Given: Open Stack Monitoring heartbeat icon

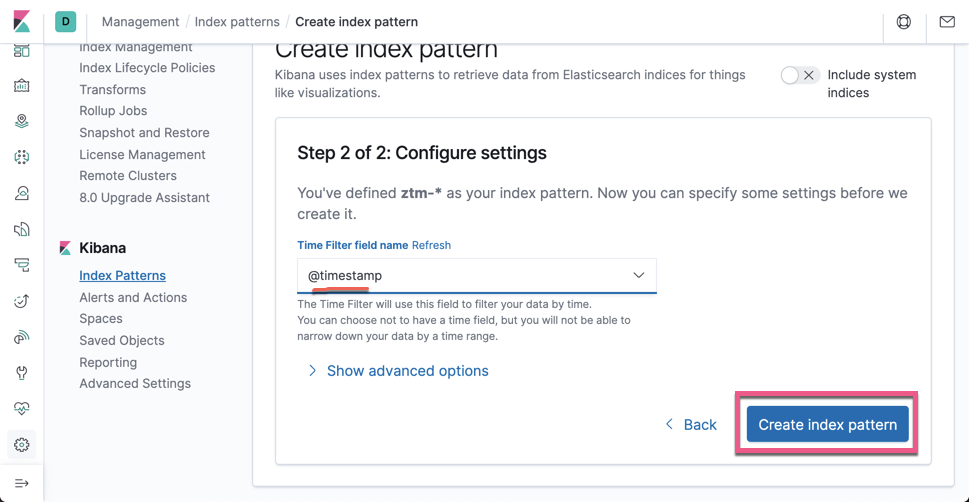Looking at the screenshot, I should (21, 409).
